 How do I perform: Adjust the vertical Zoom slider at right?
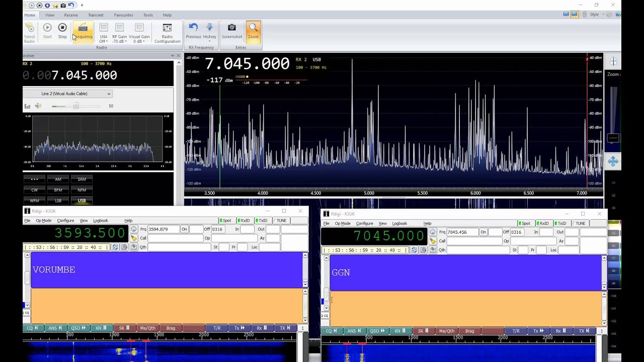click(613, 138)
